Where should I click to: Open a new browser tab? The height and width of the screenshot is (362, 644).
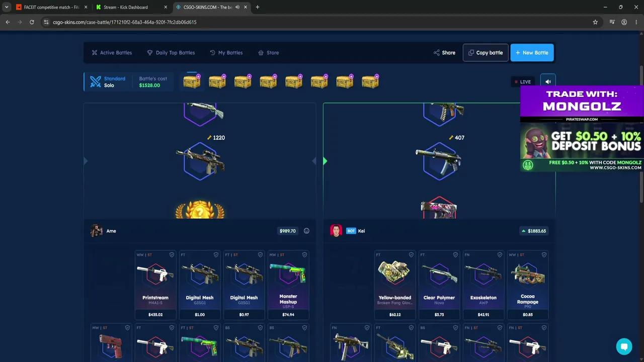point(258,7)
